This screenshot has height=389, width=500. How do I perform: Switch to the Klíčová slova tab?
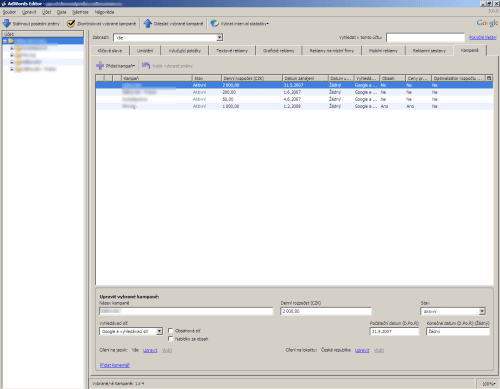110,51
